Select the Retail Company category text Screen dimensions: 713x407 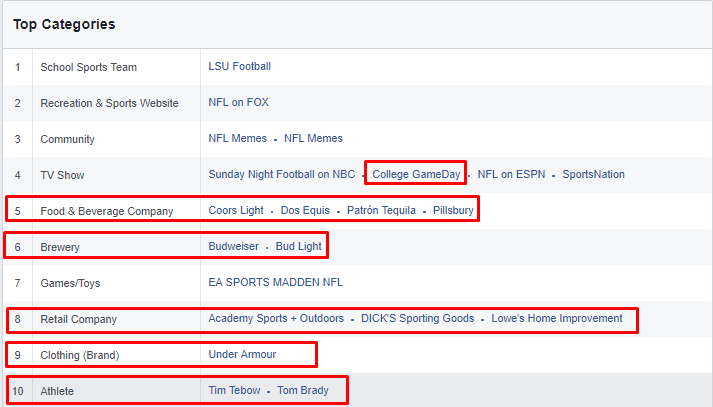[79, 319]
